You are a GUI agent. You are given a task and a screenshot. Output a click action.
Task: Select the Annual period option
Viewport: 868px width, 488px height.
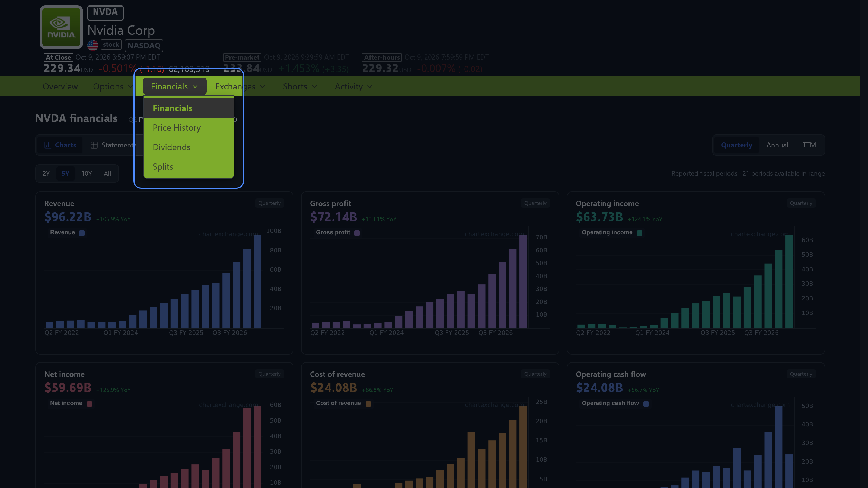[x=777, y=145]
